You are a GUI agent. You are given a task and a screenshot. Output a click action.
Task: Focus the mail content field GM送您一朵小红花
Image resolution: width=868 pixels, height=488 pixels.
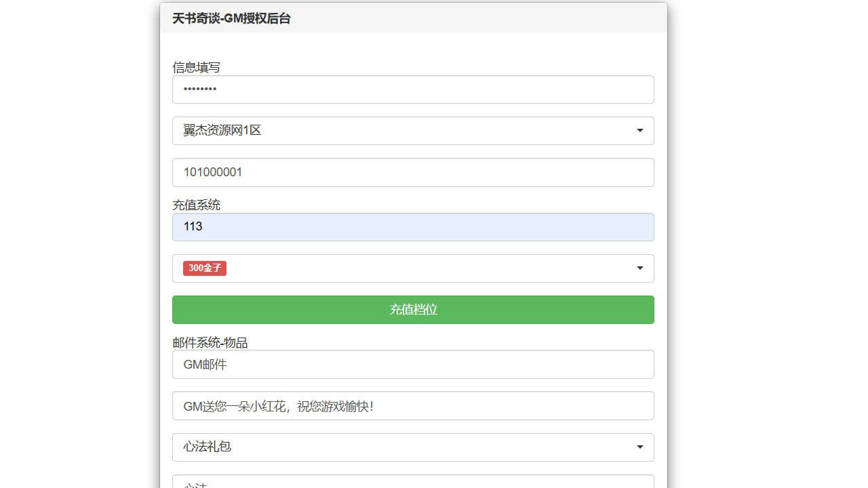(x=412, y=406)
